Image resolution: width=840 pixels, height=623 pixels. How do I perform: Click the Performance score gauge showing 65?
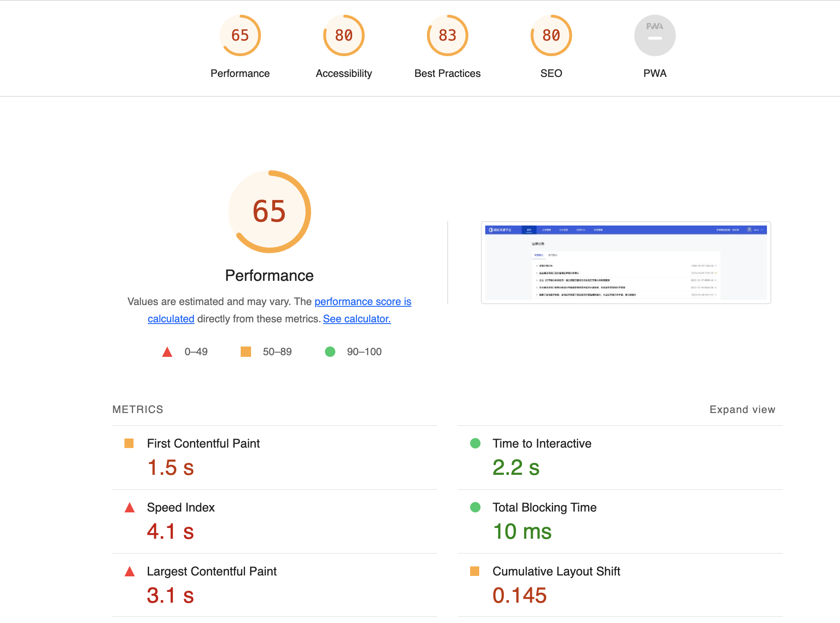click(240, 35)
